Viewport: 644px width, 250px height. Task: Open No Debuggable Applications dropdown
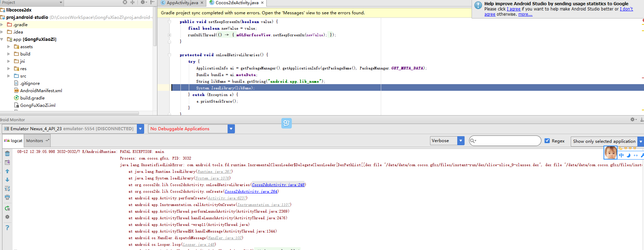pyautogui.click(x=231, y=129)
